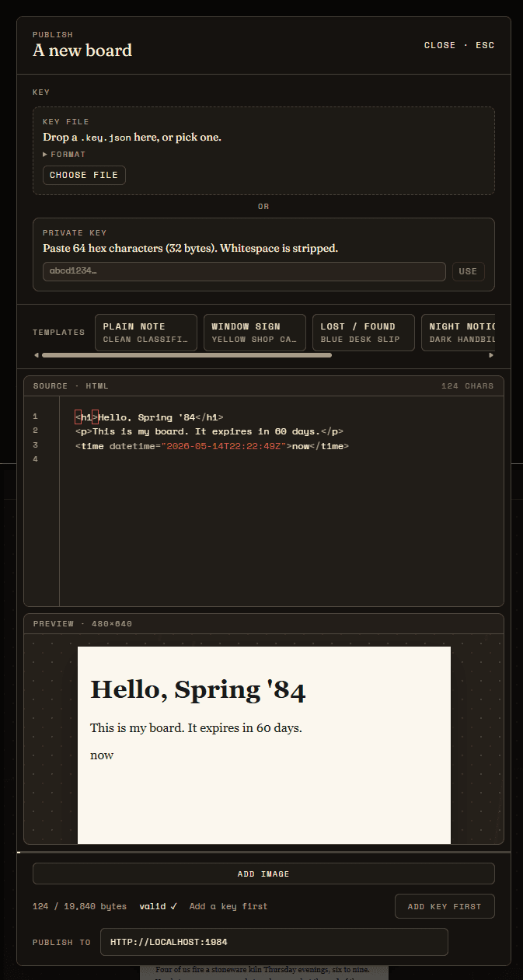The height and width of the screenshot is (980, 523).
Task: Click the 'Hello, Spring '84' preview heading
Action: click(198, 689)
